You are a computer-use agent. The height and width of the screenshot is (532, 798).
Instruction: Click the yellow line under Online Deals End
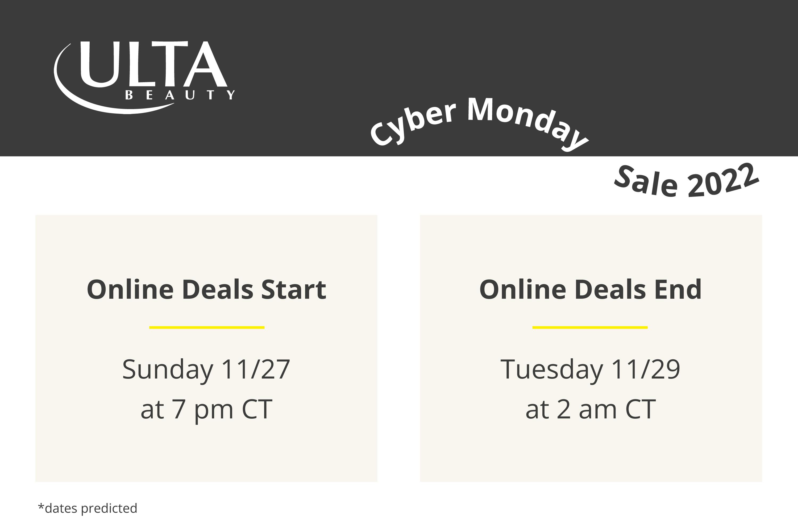[590, 327]
